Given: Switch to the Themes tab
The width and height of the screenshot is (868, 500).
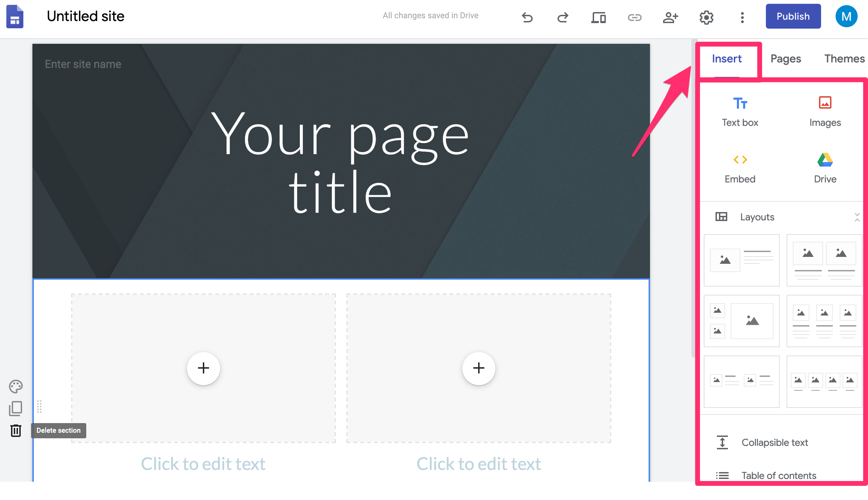Looking at the screenshot, I should [x=844, y=59].
